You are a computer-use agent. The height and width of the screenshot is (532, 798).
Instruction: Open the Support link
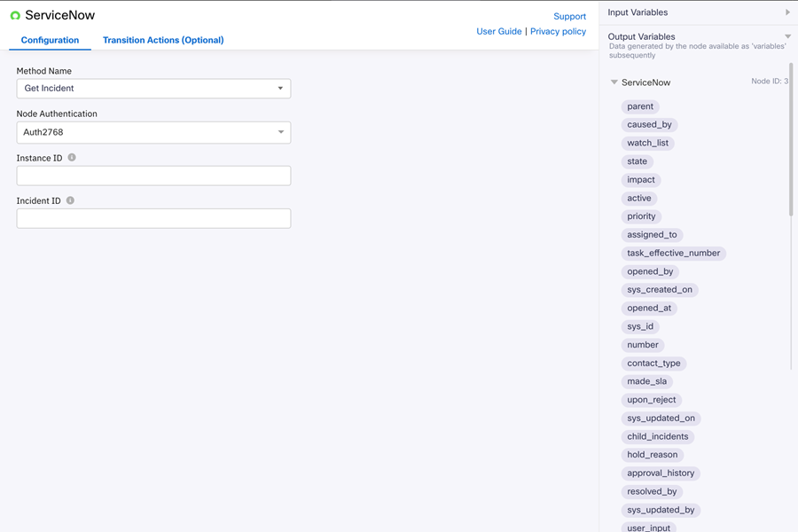click(569, 16)
